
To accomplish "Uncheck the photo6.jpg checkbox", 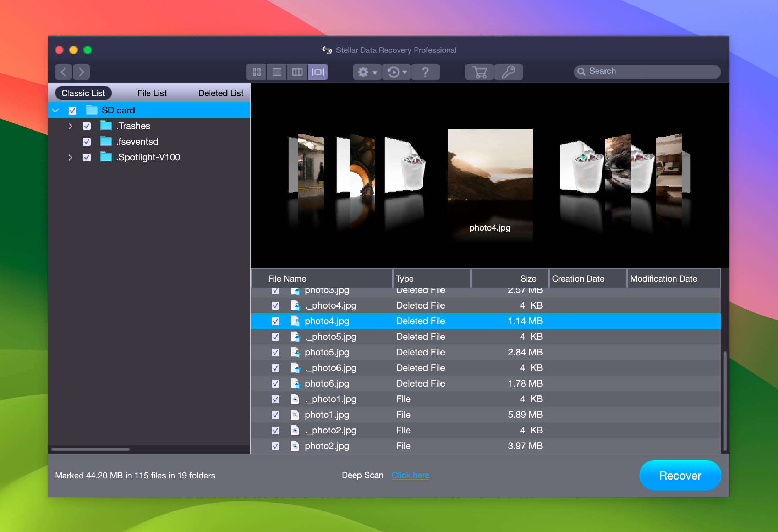I will pos(275,384).
